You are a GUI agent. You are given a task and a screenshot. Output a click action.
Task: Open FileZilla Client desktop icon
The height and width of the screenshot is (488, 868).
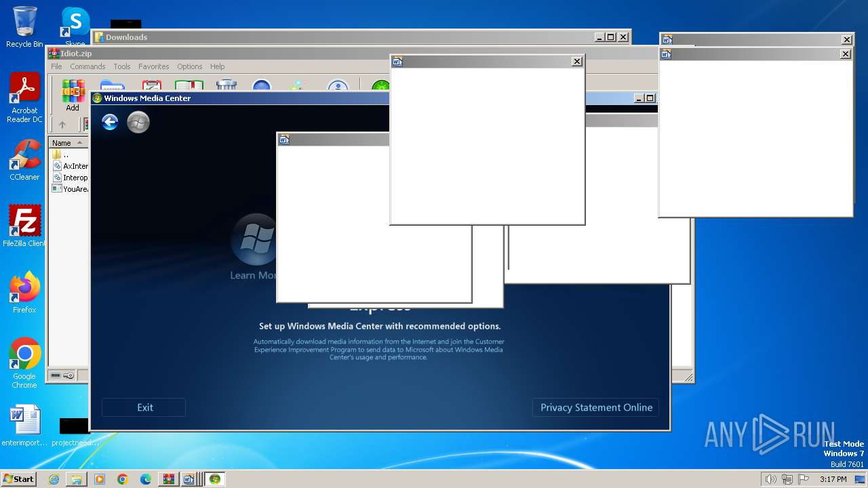24,226
